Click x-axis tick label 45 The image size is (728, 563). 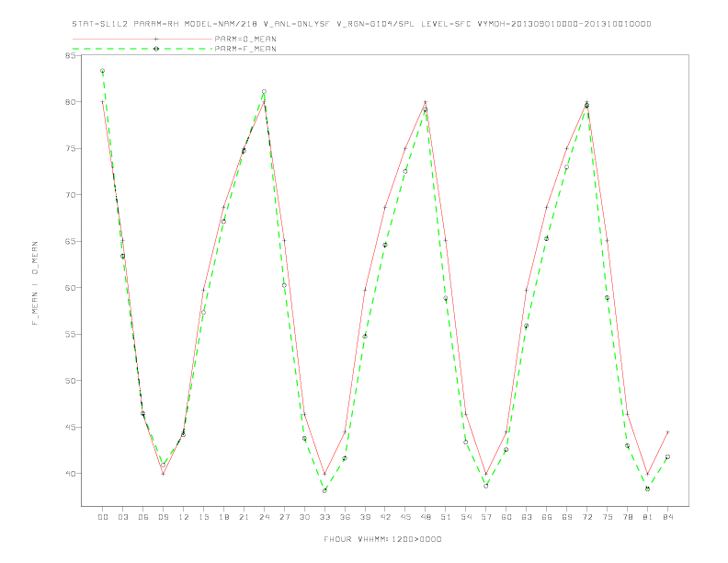pos(405,517)
